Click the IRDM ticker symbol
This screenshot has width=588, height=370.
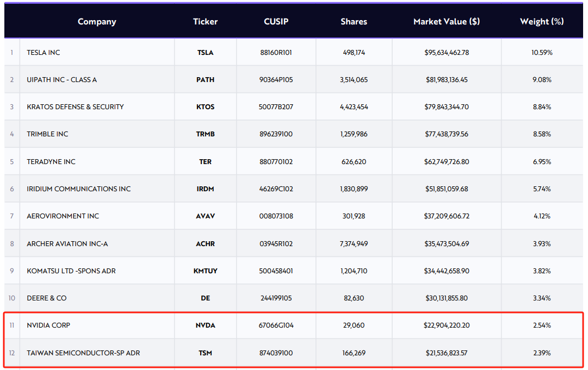pyautogui.click(x=205, y=189)
